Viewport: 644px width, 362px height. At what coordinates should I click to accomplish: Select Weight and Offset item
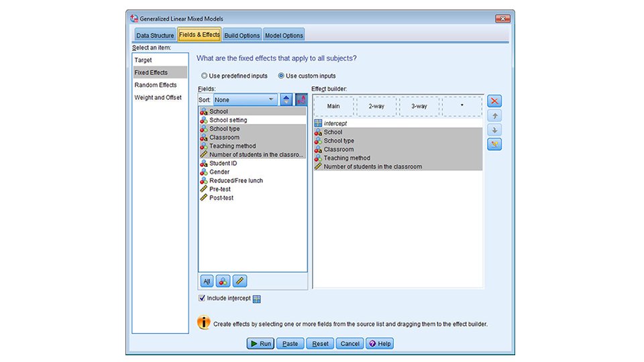tap(160, 98)
